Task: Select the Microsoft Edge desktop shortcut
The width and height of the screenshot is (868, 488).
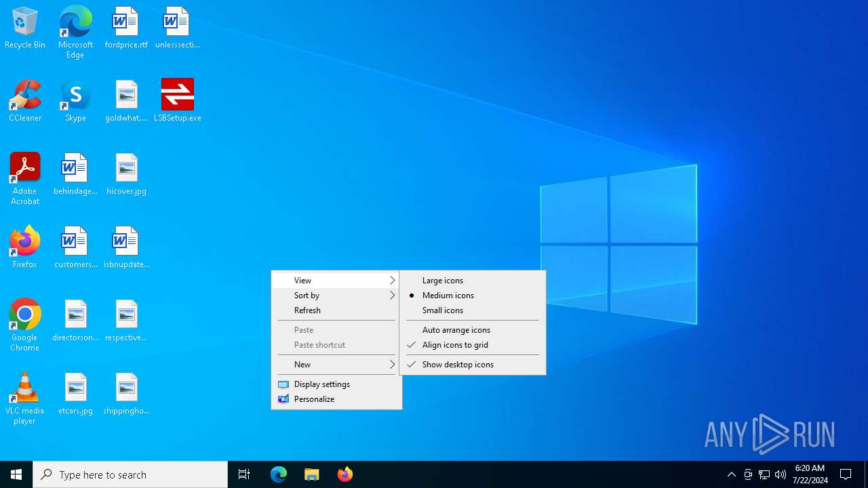Action: 75,32
